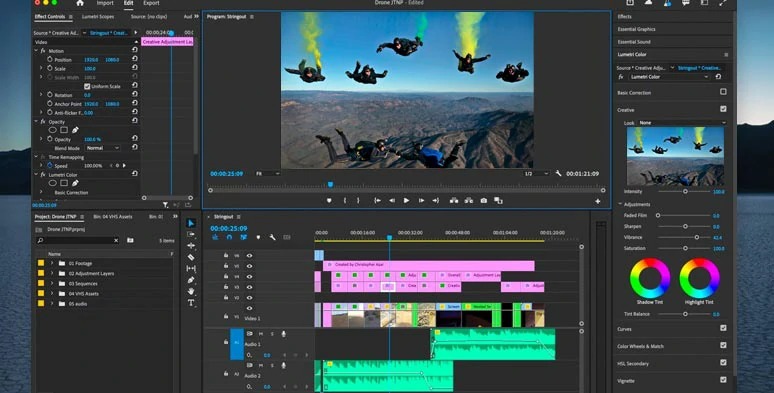Adjust the Highlight Tint color wheel
Viewport: 774px width, 393px height.
[x=699, y=278]
